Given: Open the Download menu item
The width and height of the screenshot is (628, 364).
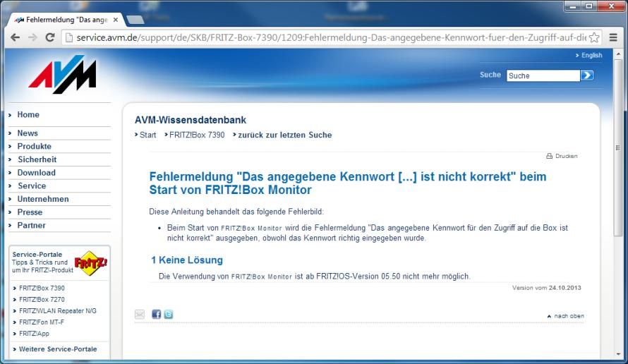Looking at the screenshot, I should [36, 173].
